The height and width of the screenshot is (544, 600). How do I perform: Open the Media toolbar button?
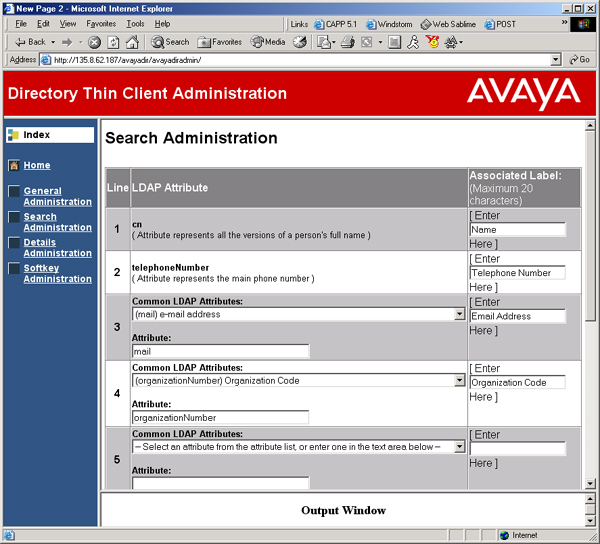tap(268, 42)
